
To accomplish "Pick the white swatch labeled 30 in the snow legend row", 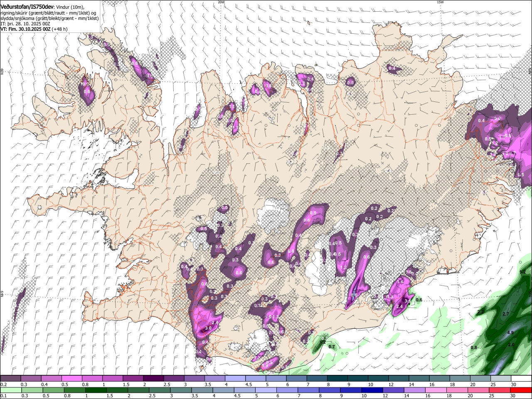I will click(x=521, y=379).
